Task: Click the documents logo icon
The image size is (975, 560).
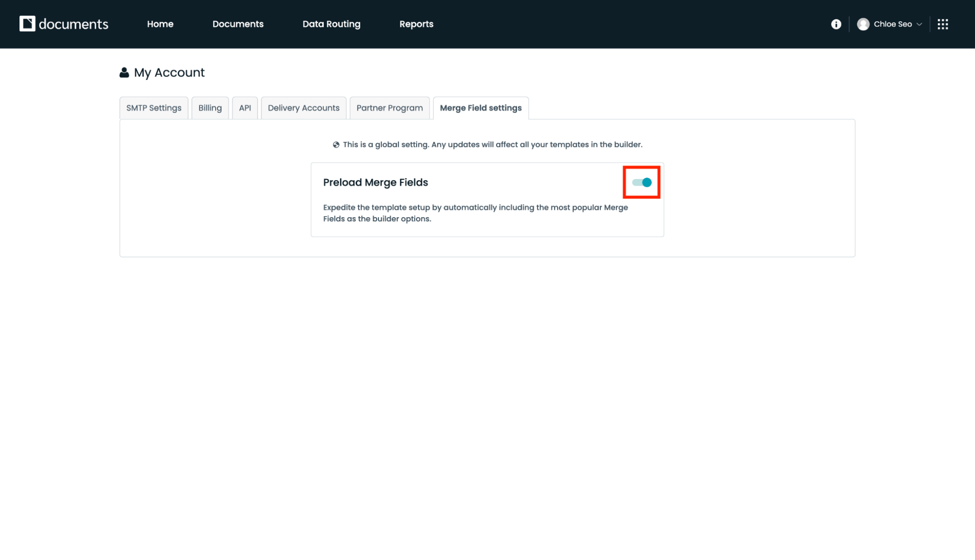Action: [27, 24]
